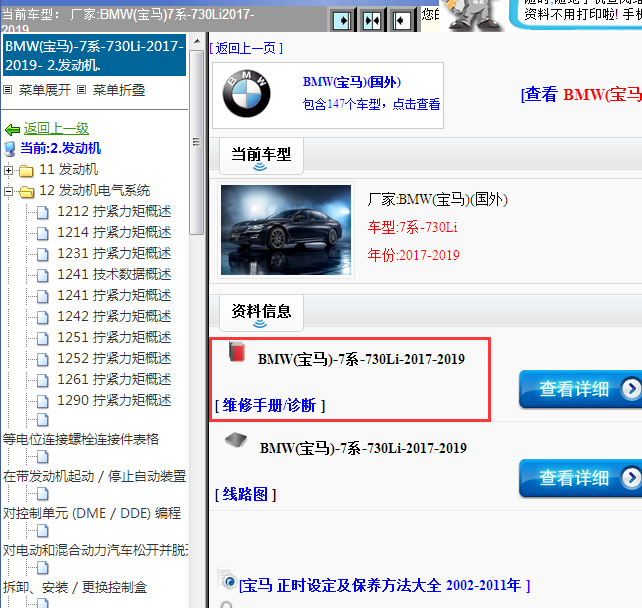The image size is (642, 608).
Task: Select 1241 技术数据概述 tree item
Action: pyautogui.click(x=114, y=274)
